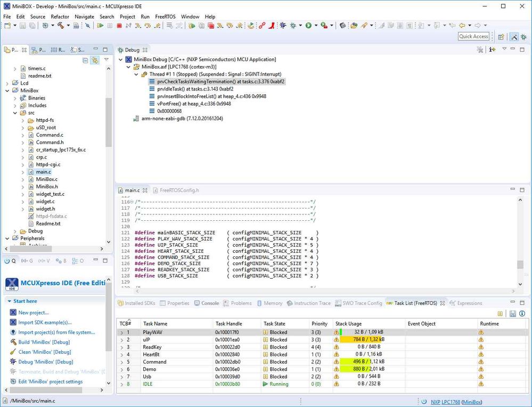The width and height of the screenshot is (532, 407).
Task: Select prvIdleTask() stack frame
Action: [x=195, y=89]
